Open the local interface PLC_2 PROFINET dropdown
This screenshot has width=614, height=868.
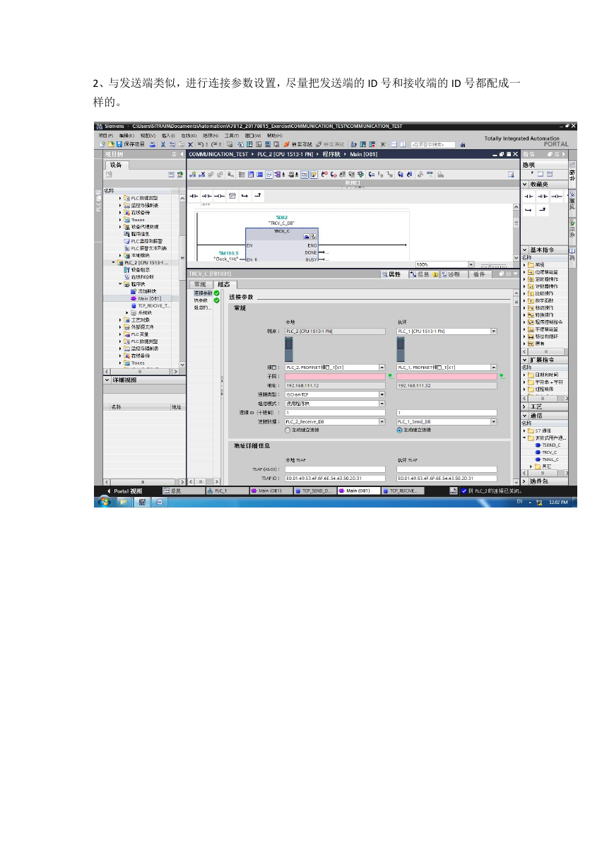[x=382, y=368]
